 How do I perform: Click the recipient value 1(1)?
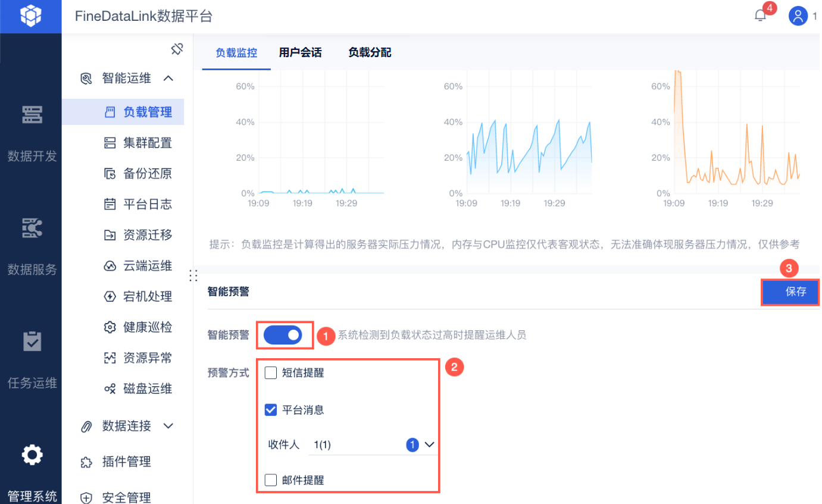tap(322, 444)
